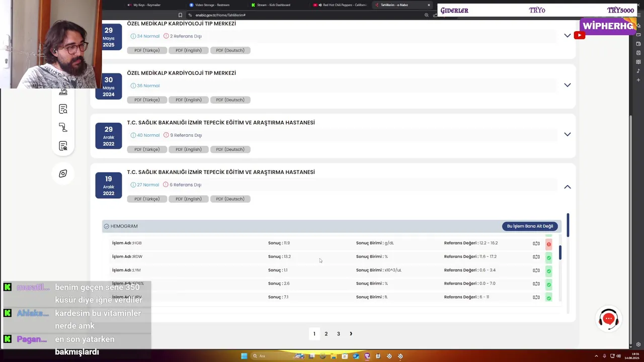The height and width of the screenshot is (362, 644).
Task: Click 'Sonuç : 13.2' in RDW row
Action: pos(280,256)
